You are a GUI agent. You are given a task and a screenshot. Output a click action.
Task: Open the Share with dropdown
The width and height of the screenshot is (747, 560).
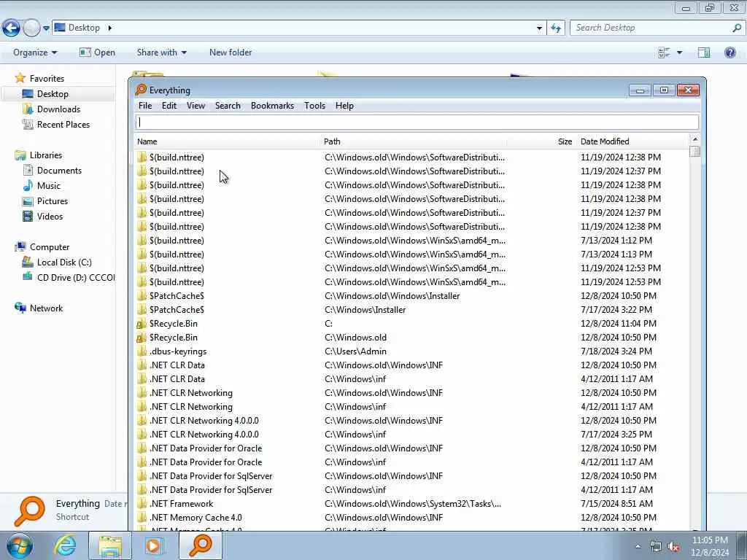(161, 52)
